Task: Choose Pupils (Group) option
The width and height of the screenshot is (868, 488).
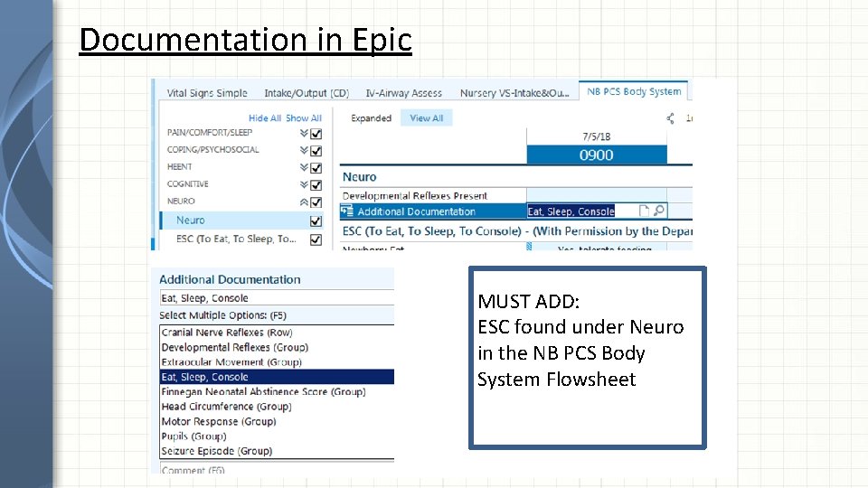Action: coord(277,436)
